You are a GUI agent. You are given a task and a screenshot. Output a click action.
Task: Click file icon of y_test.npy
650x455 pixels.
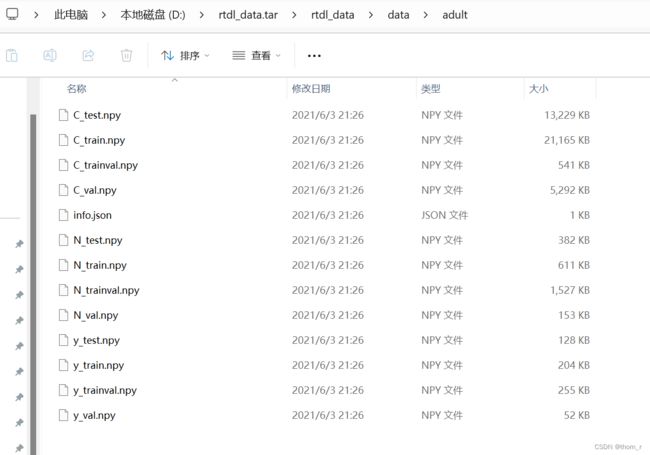[x=63, y=340]
